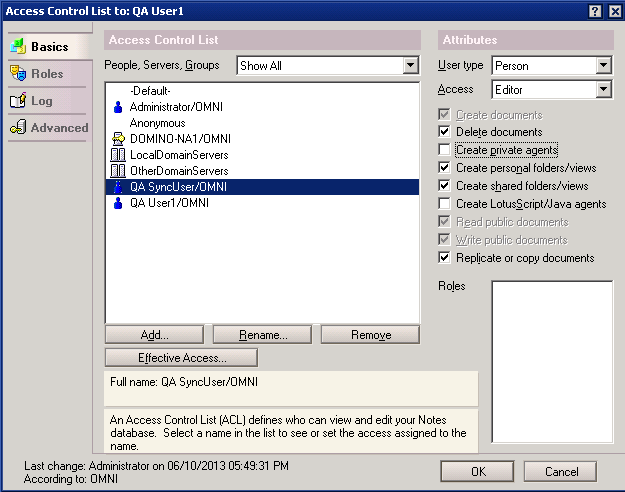This screenshot has height=492, width=625.
Task: Click the Show All combo box field
Action: coord(328,65)
